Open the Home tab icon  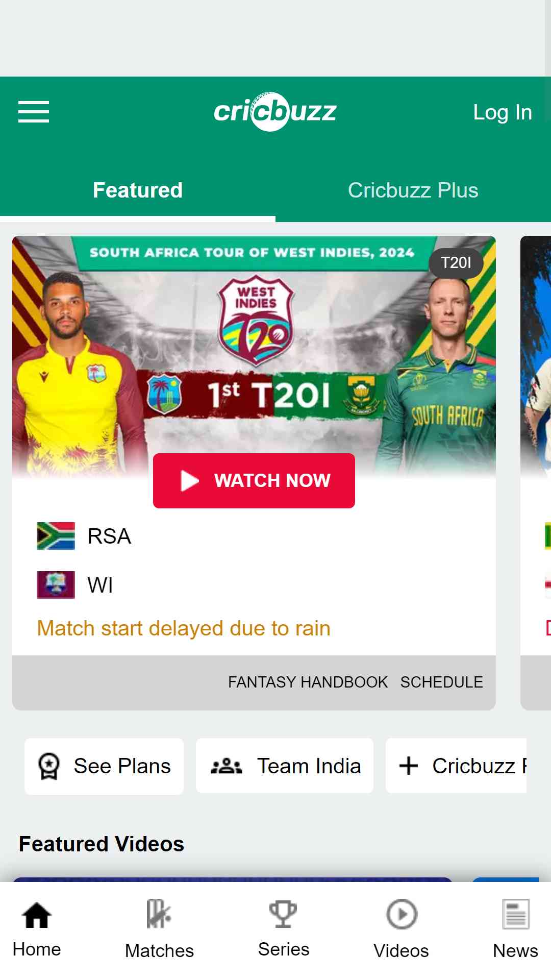coord(37,915)
